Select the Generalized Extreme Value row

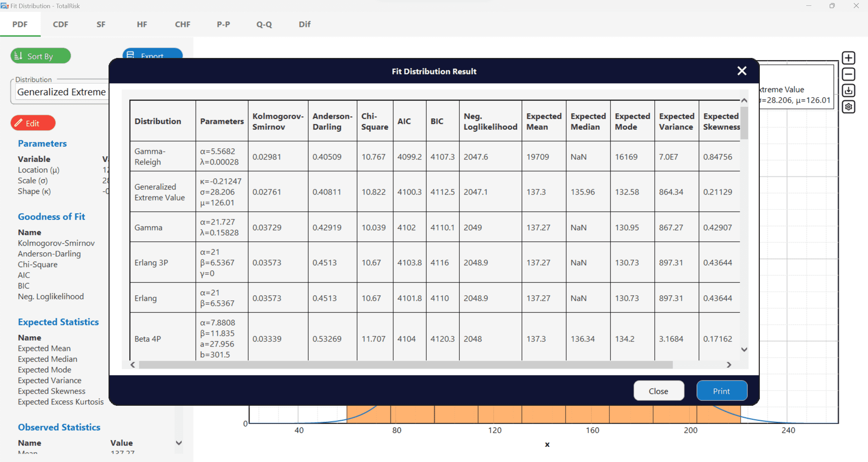435,192
